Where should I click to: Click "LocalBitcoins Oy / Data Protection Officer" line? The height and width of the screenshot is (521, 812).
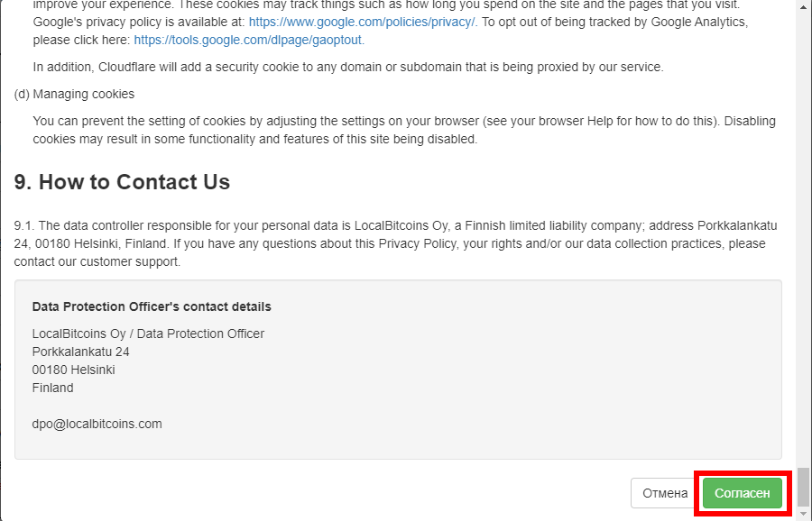[149, 334]
